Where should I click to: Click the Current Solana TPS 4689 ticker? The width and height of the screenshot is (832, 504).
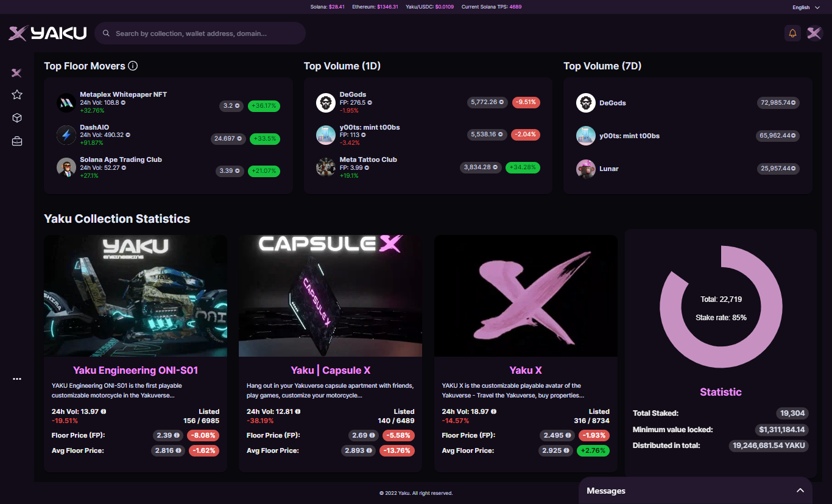pyautogui.click(x=492, y=7)
